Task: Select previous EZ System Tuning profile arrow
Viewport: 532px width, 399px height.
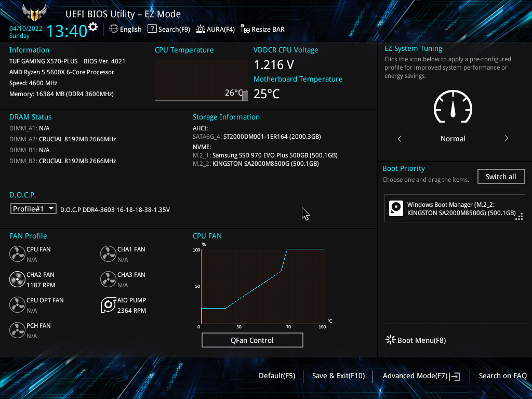Action: 400,138
